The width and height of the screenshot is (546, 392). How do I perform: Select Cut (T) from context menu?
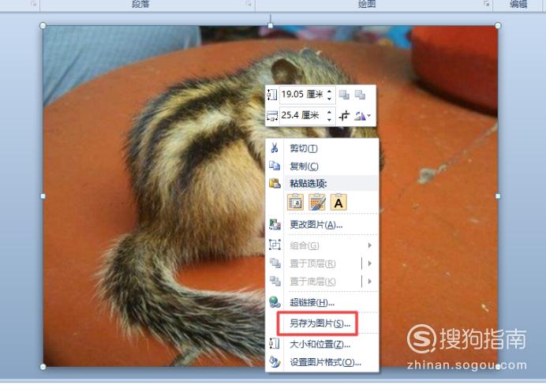[x=304, y=148]
